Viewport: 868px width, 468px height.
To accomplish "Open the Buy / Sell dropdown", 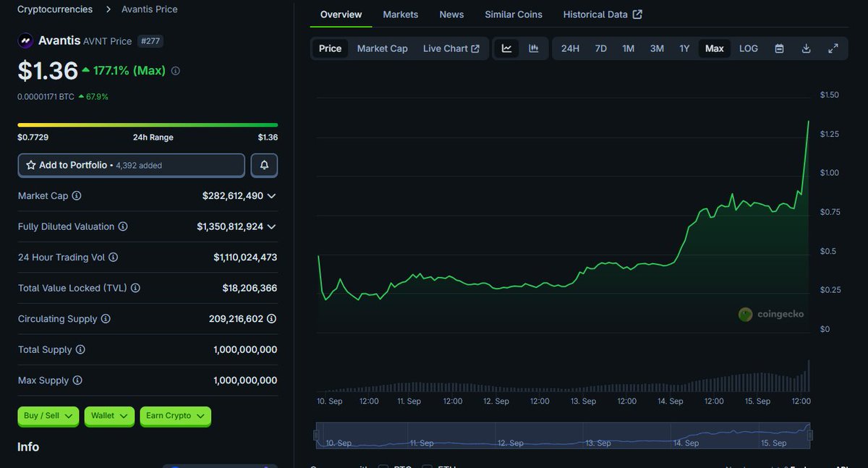I will 48,416.
